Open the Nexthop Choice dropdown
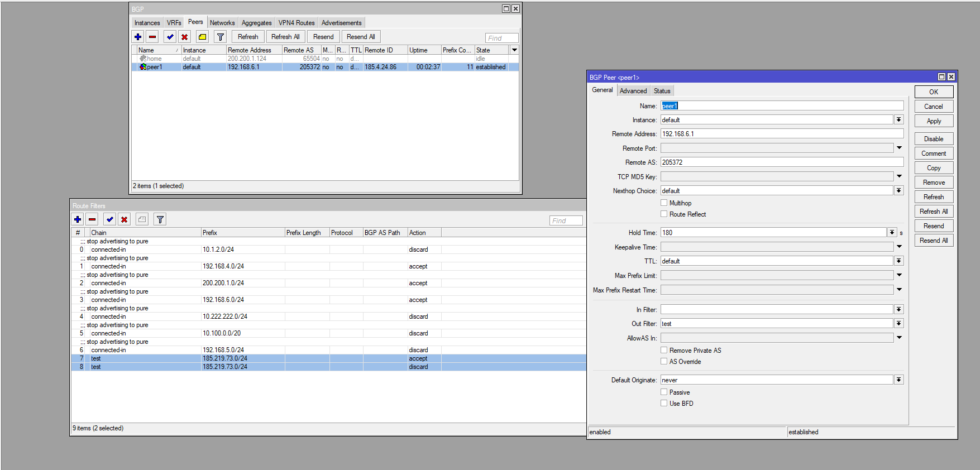This screenshot has width=980, height=470. (898, 191)
